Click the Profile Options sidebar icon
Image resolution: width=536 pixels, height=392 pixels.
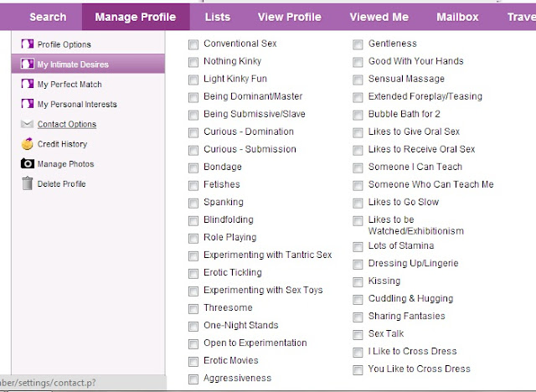tap(27, 44)
